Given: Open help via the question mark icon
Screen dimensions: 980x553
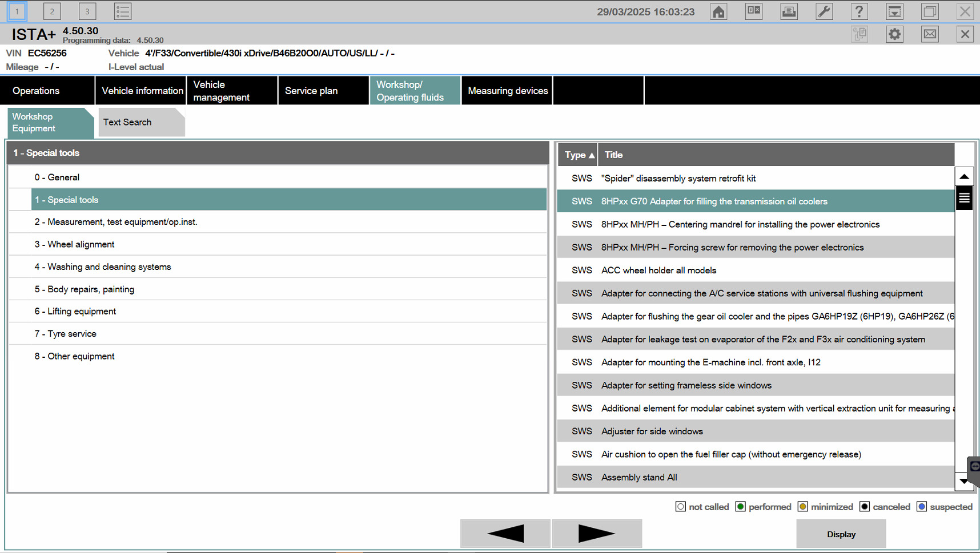Looking at the screenshot, I should [x=859, y=11].
